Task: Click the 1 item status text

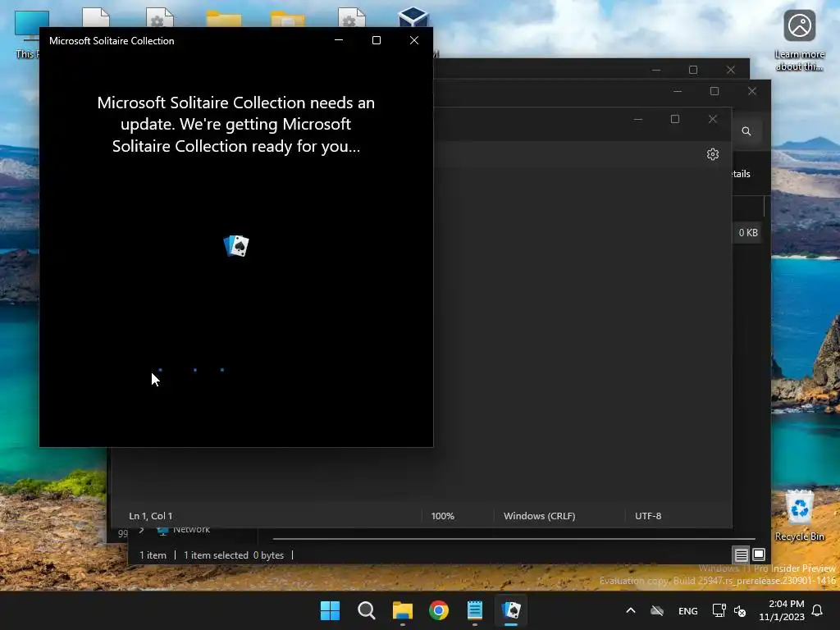Action: tap(153, 555)
